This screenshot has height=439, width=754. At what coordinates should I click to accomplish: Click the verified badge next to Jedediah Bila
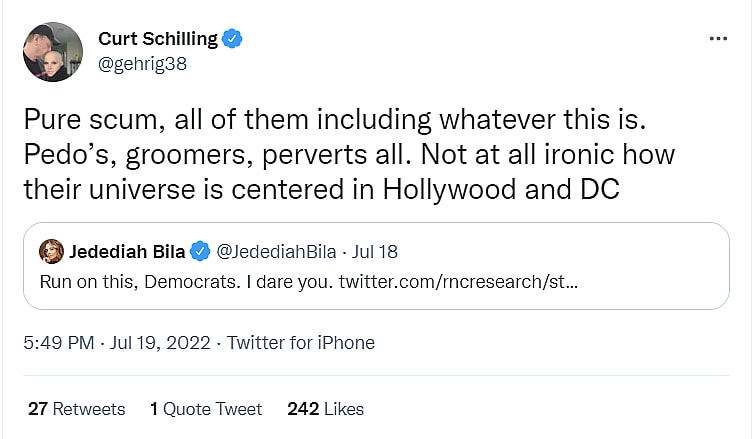[200, 251]
